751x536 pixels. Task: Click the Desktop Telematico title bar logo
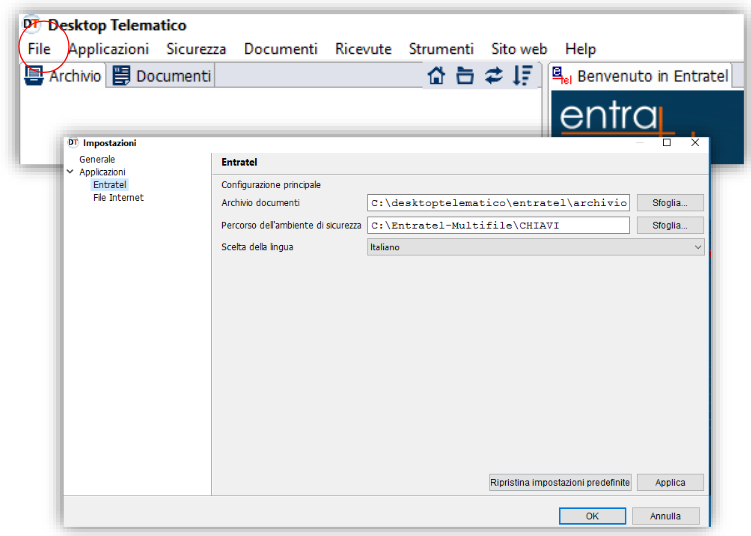[32, 24]
